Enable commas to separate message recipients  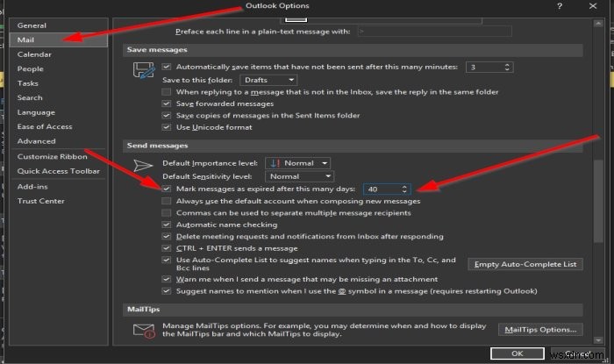[167, 213]
